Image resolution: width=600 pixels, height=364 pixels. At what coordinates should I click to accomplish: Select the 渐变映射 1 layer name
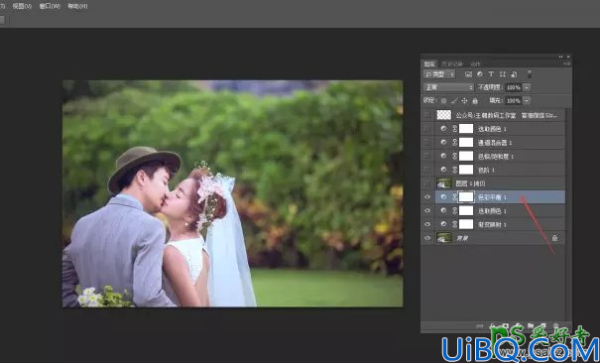pyautogui.click(x=493, y=225)
